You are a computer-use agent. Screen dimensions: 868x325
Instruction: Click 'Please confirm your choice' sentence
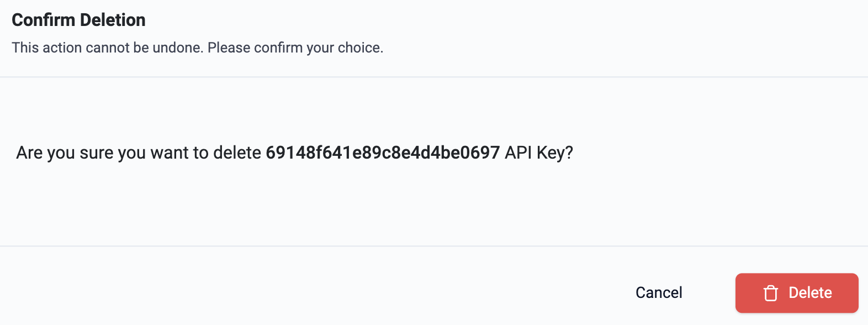coord(295,48)
